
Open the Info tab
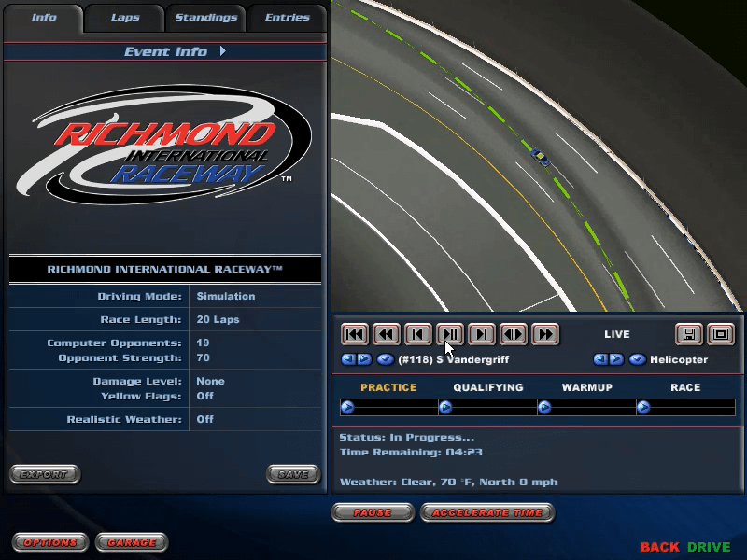click(44, 18)
